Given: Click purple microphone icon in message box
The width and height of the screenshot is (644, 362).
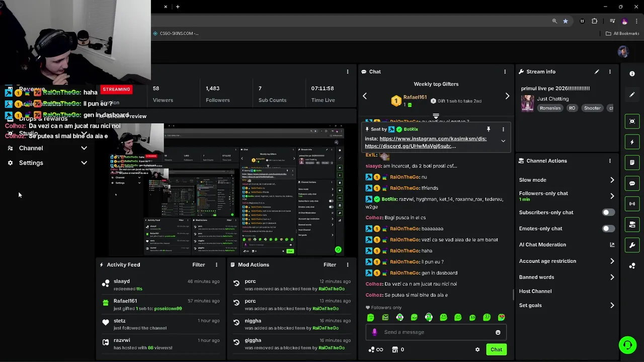Looking at the screenshot, I should coord(374,332).
